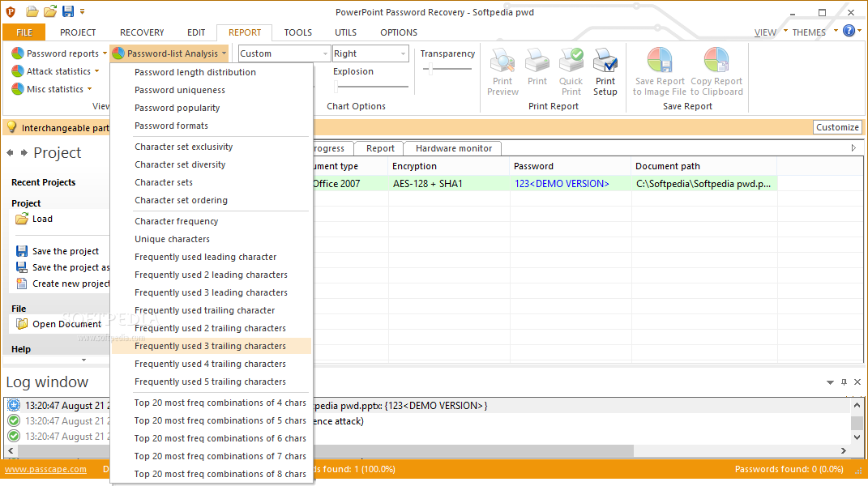Select Password uniqueness menu item

coord(211,90)
